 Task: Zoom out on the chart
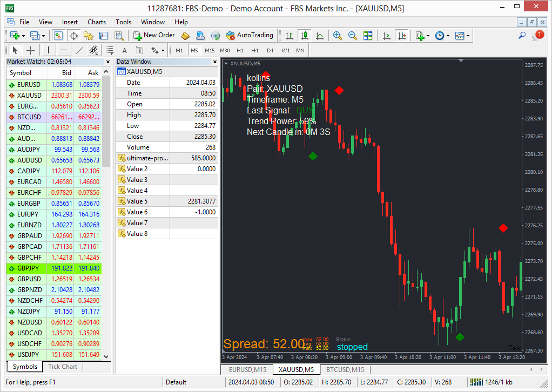tap(352, 36)
